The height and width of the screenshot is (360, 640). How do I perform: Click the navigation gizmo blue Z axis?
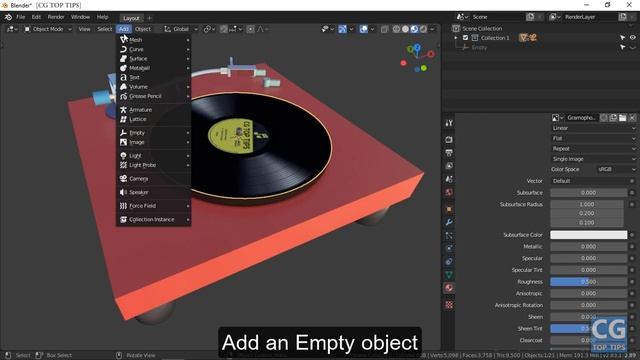417,48
